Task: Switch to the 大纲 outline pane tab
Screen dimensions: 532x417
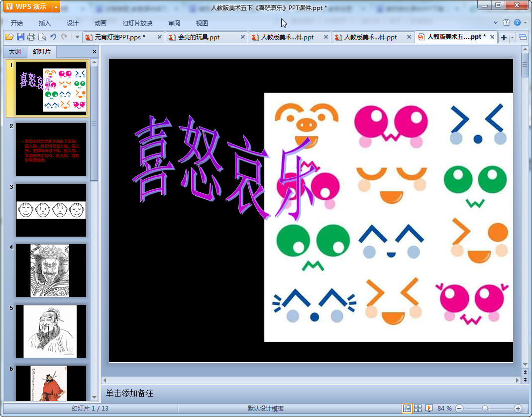Action: 14,52
